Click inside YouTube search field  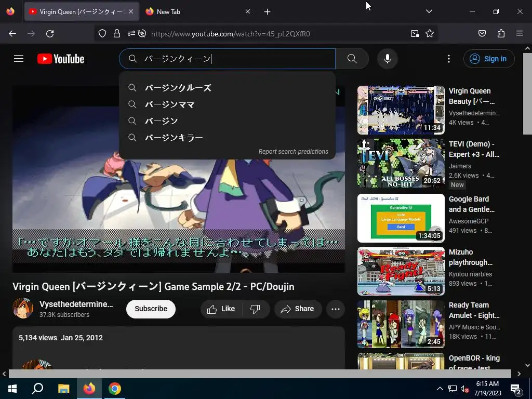(x=228, y=59)
